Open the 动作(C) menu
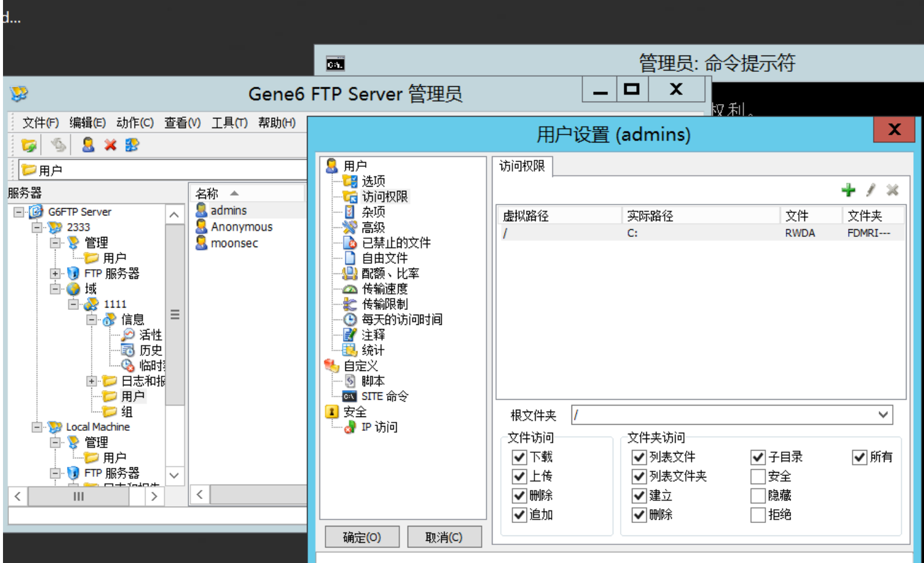Screen dimensions: 924x563 pyautogui.click(x=135, y=123)
